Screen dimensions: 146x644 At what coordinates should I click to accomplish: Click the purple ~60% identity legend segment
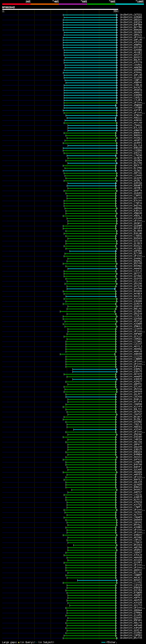[x=73, y=4]
